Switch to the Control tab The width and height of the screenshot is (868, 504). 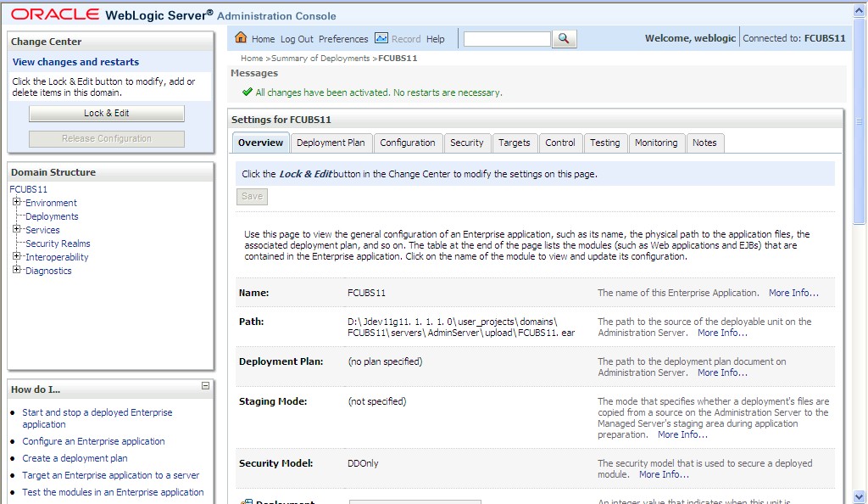coord(560,143)
